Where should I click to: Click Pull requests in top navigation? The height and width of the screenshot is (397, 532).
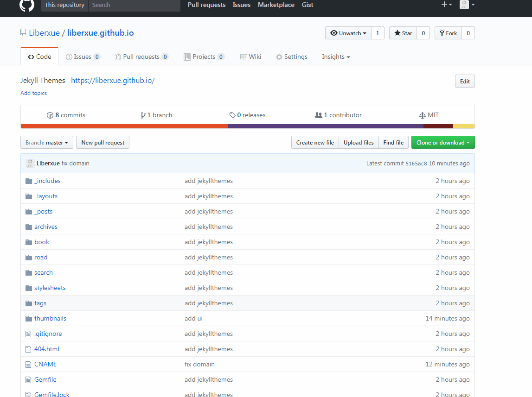(x=206, y=5)
